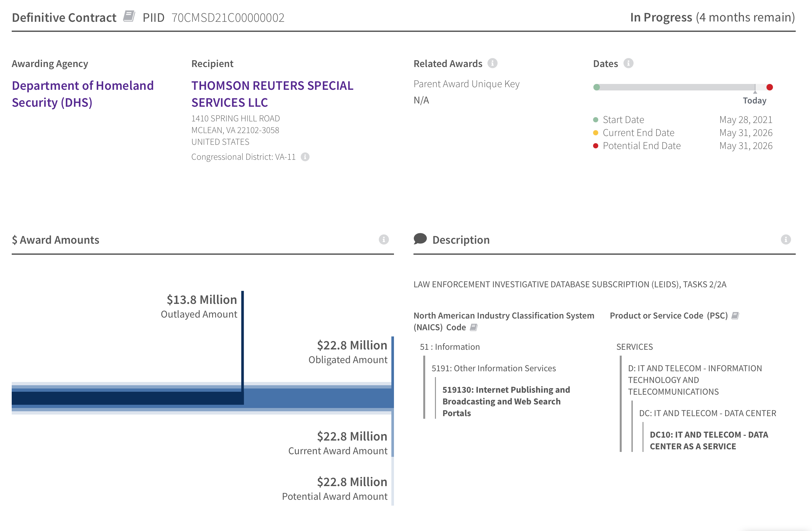This screenshot has width=812, height=531.
Task: Select DC: IT and Telecom Data Center item
Action: (x=707, y=413)
